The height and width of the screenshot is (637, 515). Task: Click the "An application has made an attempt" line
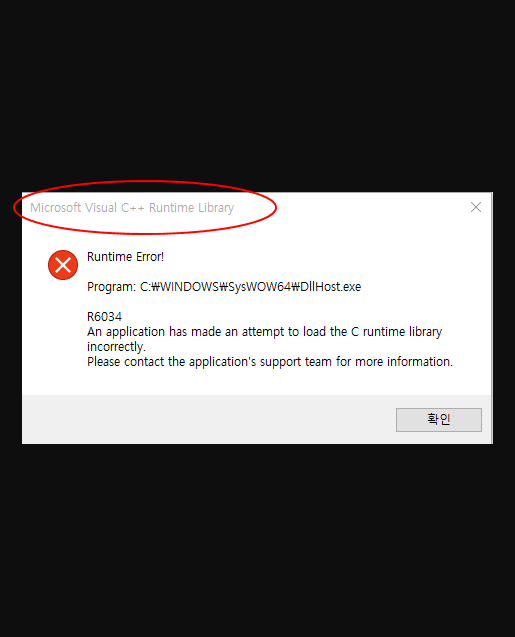[x=264, y=332]
